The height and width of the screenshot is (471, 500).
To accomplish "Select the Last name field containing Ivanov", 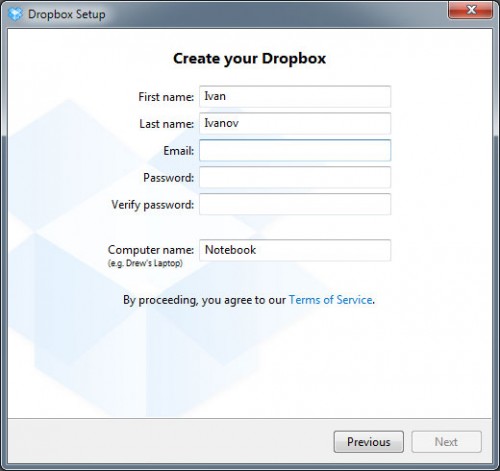I will coord(295,123).
